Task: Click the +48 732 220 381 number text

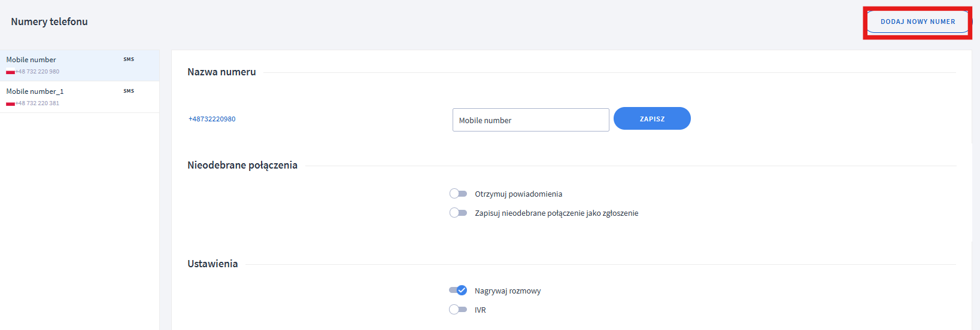Action: [x=38, y=103]
